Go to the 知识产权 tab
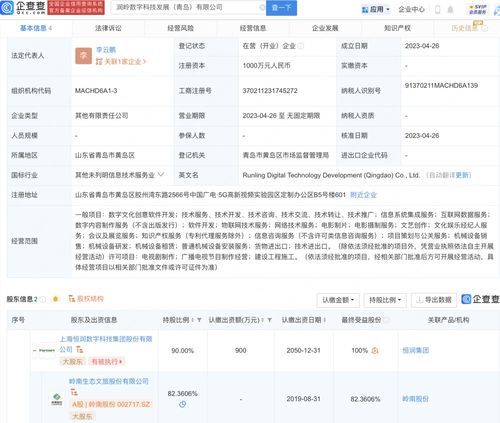500x423 pixels. 397,28
